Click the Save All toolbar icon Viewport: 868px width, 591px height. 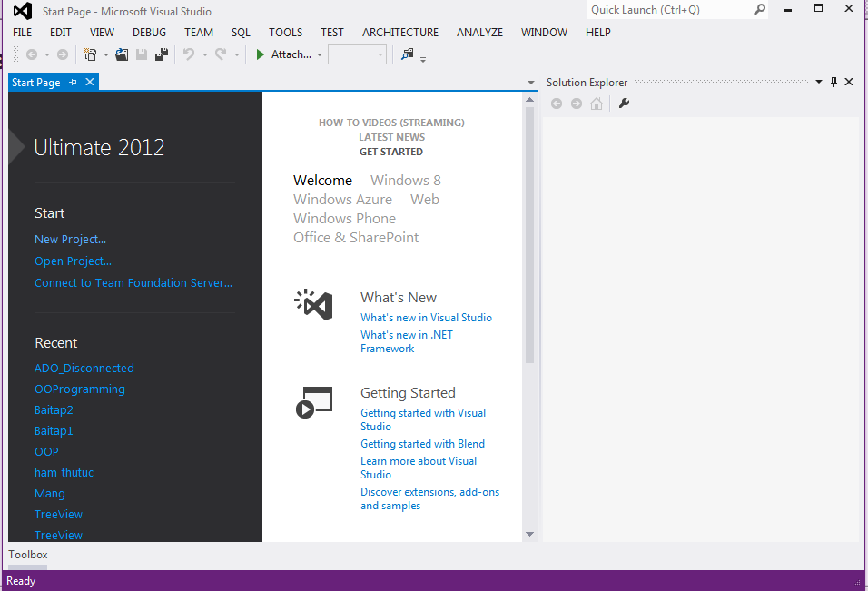click(x=162, y=54)
